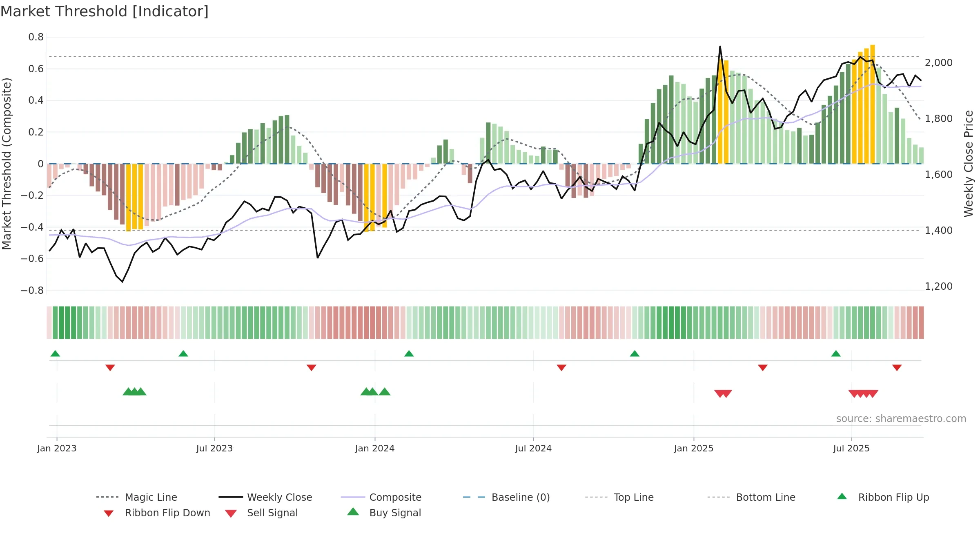This screenshot has width=980, height=551.
Task: Click the Weekly Close Price axis title
Action: click(969, 164)
